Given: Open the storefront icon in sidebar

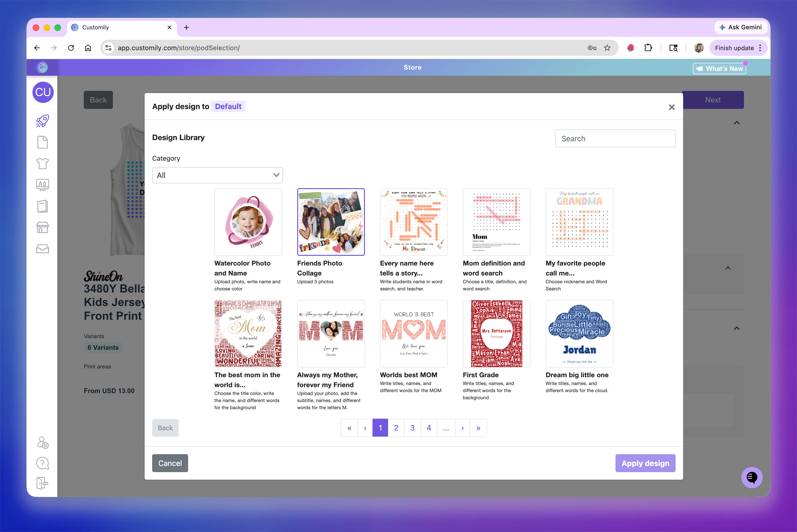Looking at the screenshot, I should [x=42, y=227].
